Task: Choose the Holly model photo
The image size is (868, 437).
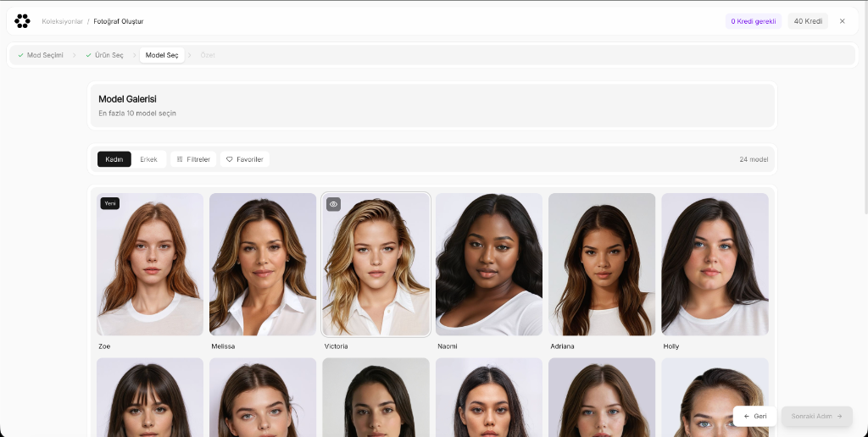Action: (x=715, y=264)
